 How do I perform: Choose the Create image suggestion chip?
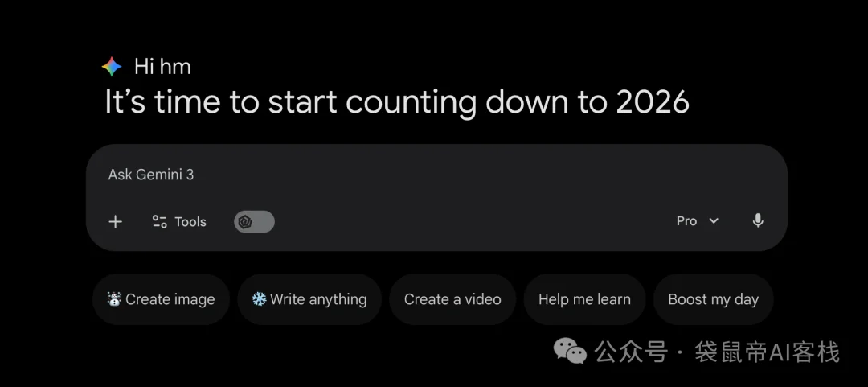[161, 299]
